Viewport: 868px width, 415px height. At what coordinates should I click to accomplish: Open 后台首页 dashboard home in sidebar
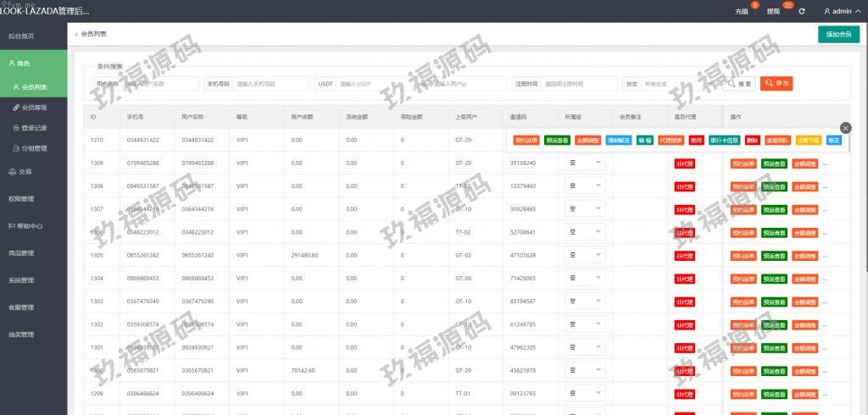pyautogui.click(x=21, y=36)
